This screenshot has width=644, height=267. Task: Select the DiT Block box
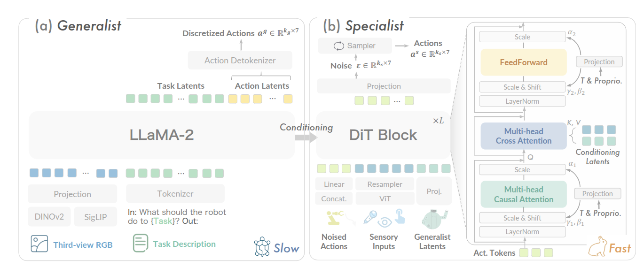click(383, 135)
